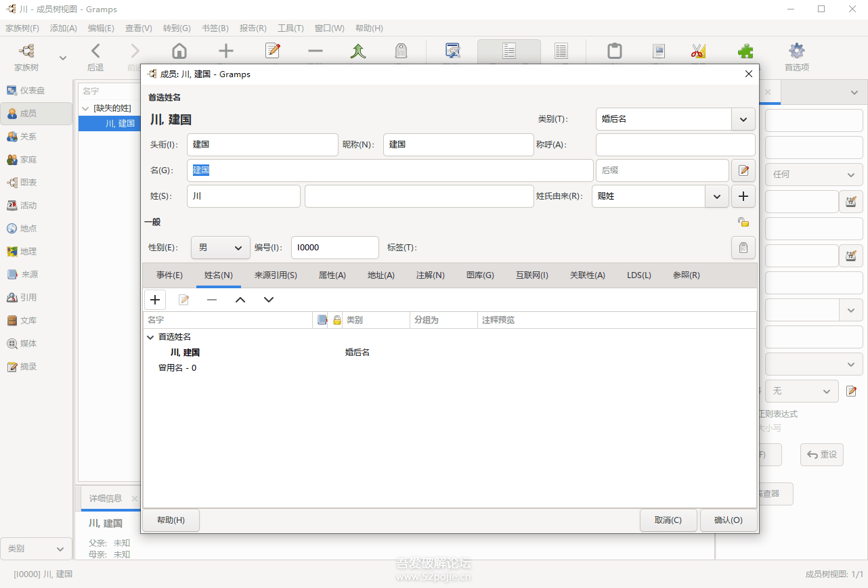Move name down with the down arrow
868x588 pixels.
pos(269,300)
